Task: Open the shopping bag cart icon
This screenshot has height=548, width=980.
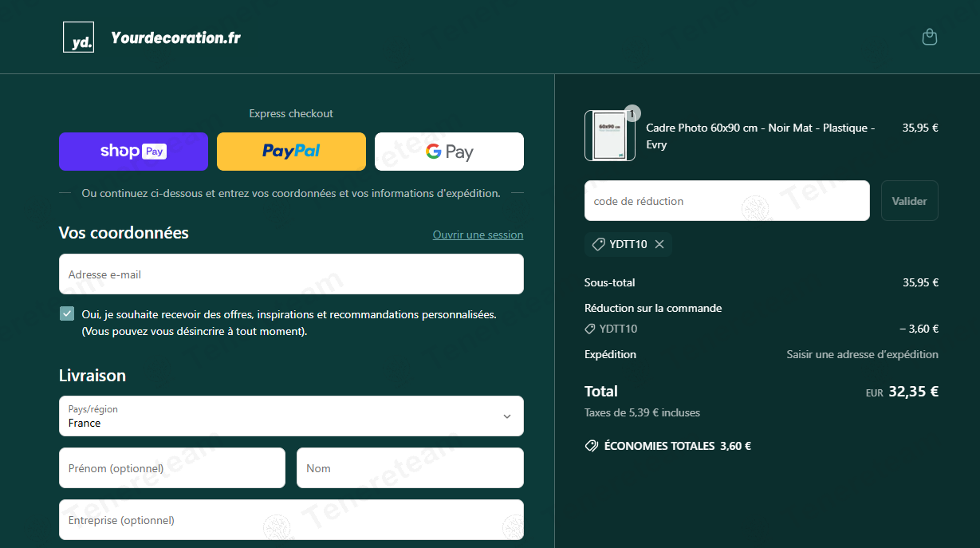Action: (x=929, y=37)
